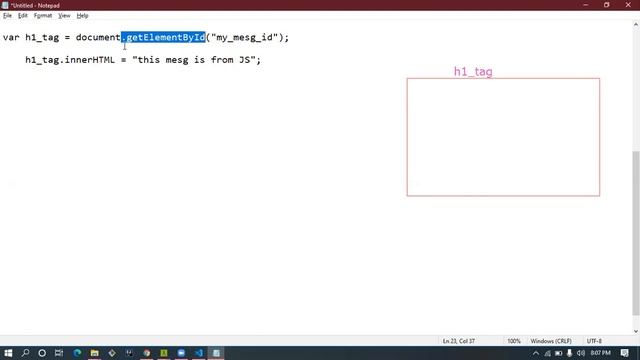640x360 pixels.
Task: Close the Notepad window
Action: [x=628, y=5]
